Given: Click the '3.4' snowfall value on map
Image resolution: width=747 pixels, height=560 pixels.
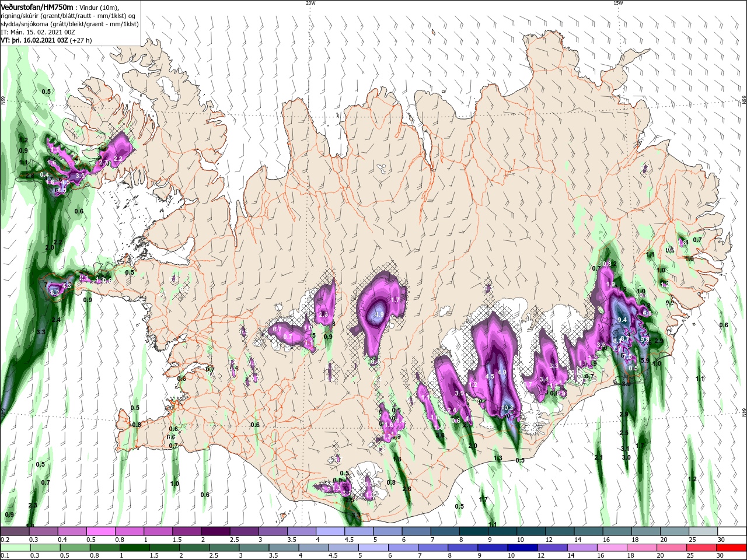Looking at the screenshot, I should click(x=544, y=380).
